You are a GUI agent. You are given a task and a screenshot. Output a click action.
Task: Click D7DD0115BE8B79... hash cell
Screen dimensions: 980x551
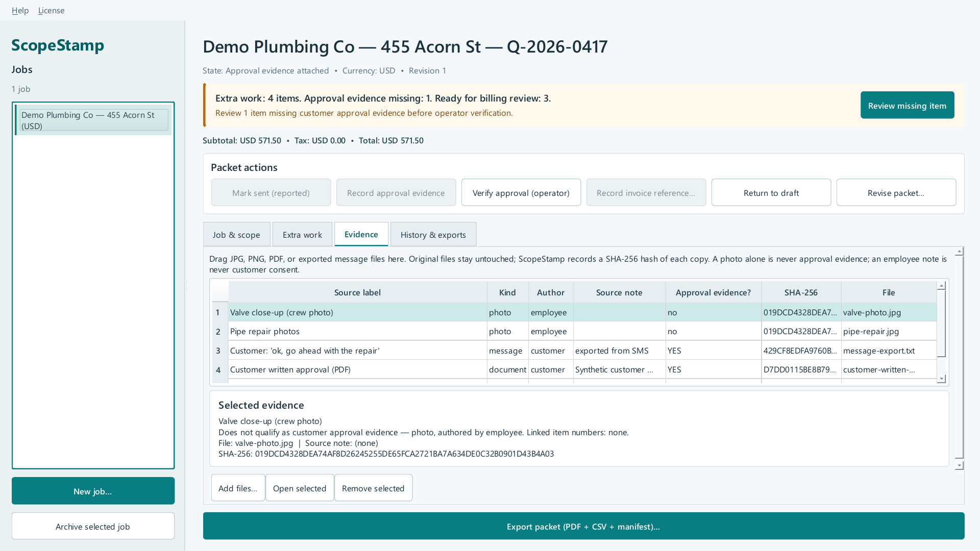click(x=801, y=369)
